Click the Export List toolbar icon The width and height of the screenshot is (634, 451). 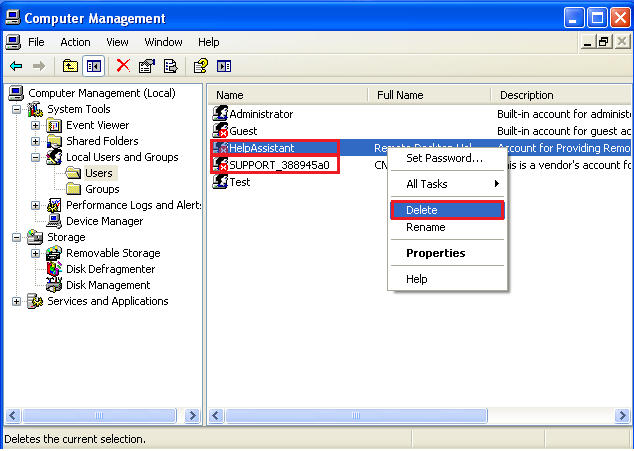170,66
